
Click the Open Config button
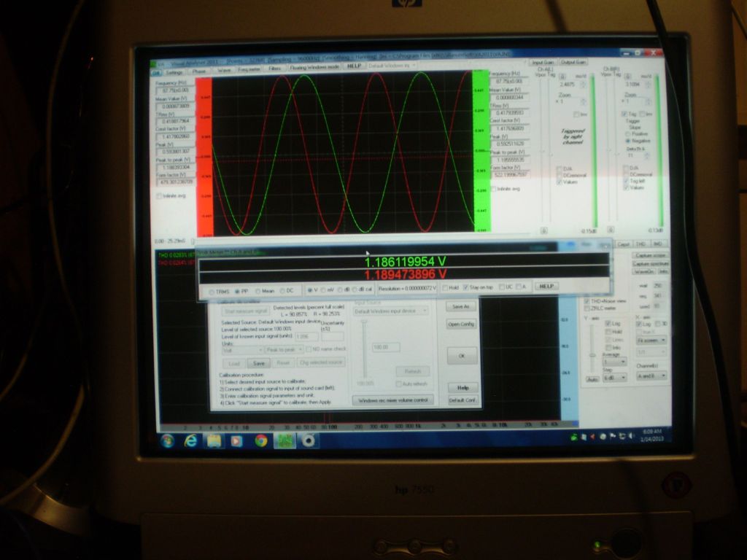[461, 324]
